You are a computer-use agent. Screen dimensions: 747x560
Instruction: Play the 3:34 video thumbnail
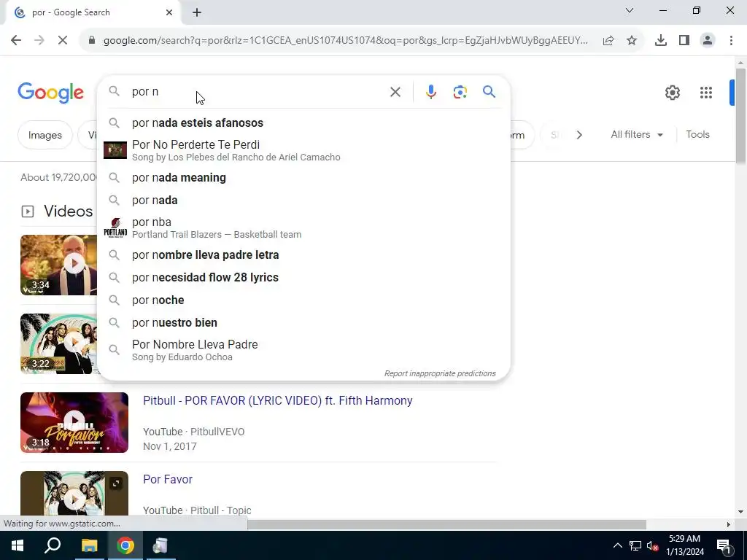[58, 265]
